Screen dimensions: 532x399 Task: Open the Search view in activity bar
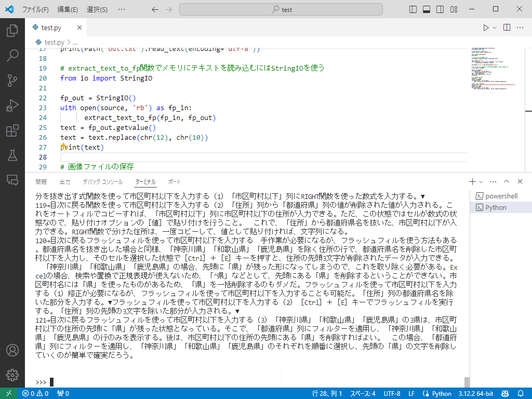(x=12, y=56)
